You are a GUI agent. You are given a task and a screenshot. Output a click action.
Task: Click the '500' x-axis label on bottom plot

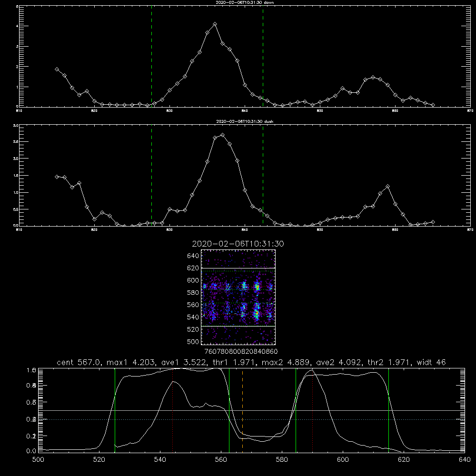coord(38,460)
